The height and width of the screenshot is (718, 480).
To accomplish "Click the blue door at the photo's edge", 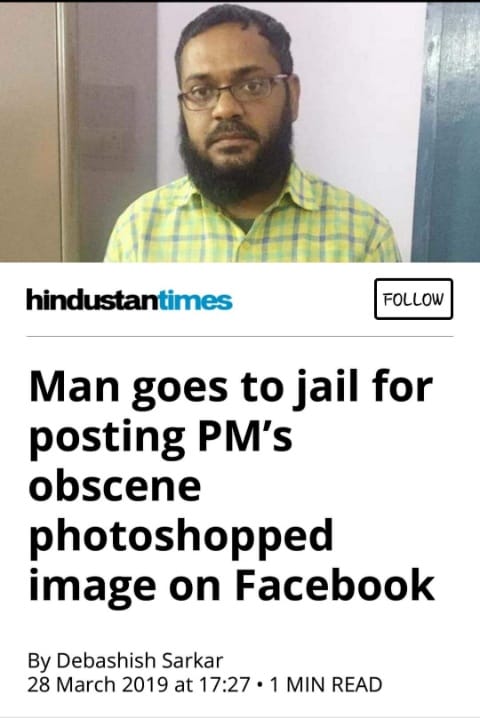I will (x=447, y=132).
